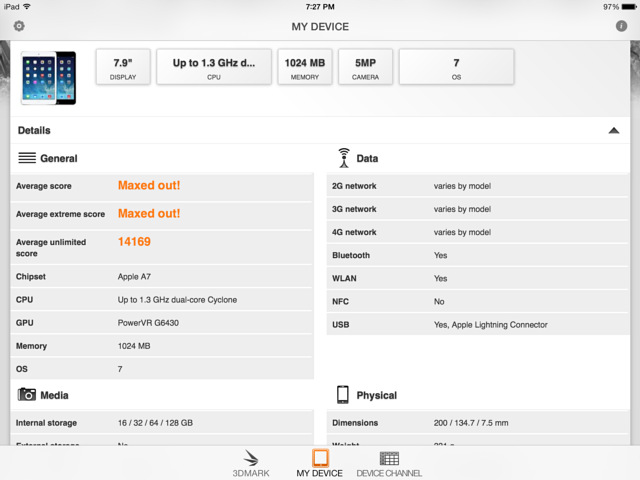The image size is (640, 480).
Task: Select Average score 'Maxed out!' value
Action: [149, 185]
